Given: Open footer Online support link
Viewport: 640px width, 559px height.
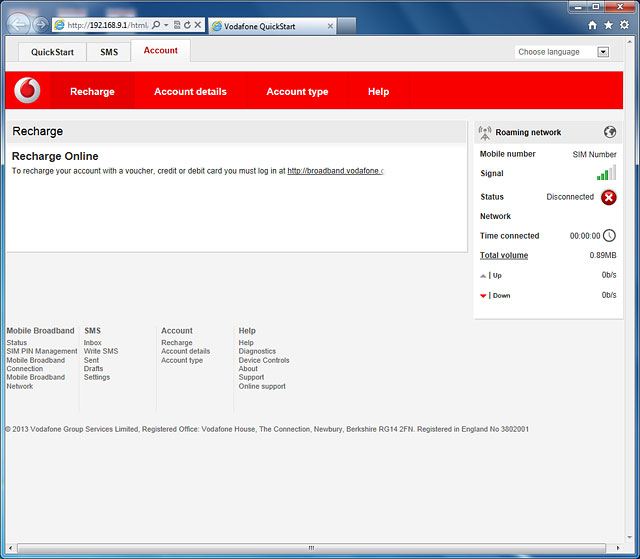Looking at the screenshot, I should click(x=262, y=386).
